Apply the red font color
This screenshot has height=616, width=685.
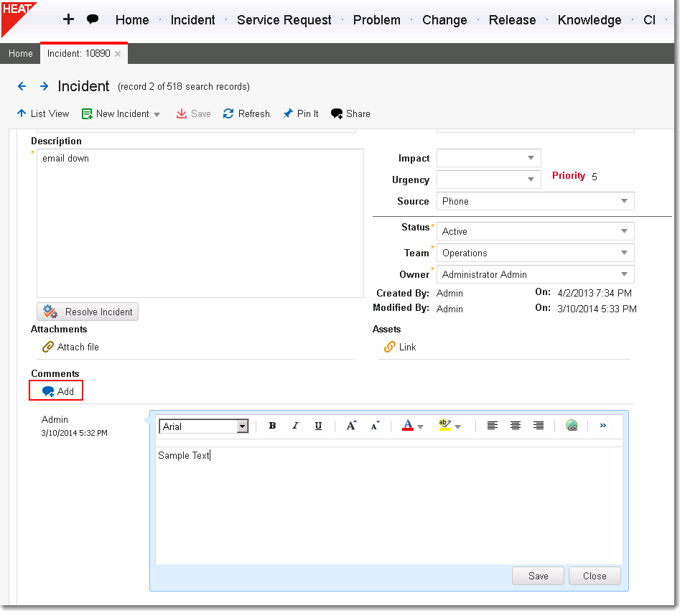coord(408,426)
